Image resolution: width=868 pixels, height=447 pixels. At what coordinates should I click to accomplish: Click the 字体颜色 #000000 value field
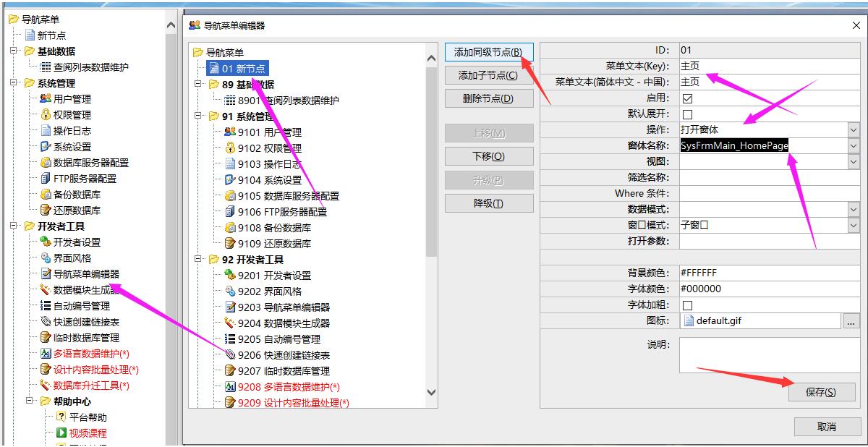[770, 289]
